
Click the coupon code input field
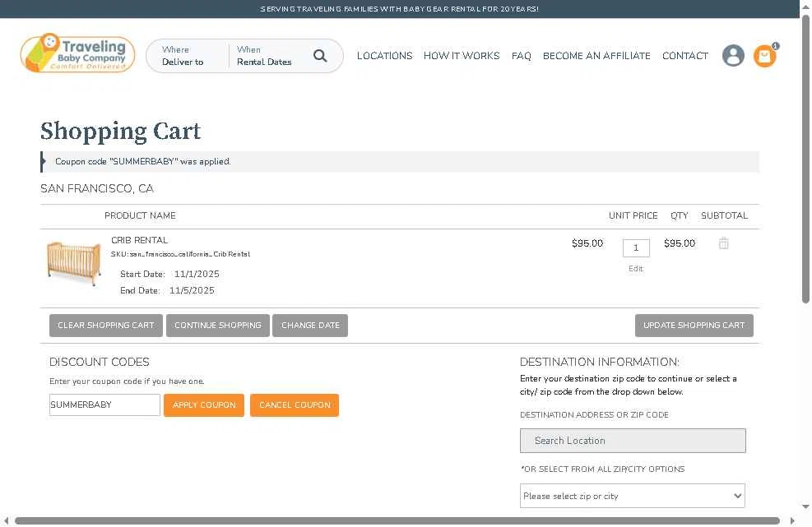[x=104, y=404]
